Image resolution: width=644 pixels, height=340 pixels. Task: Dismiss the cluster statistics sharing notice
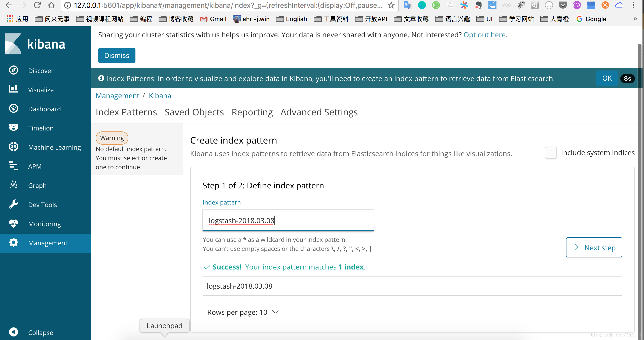[116, 55]
